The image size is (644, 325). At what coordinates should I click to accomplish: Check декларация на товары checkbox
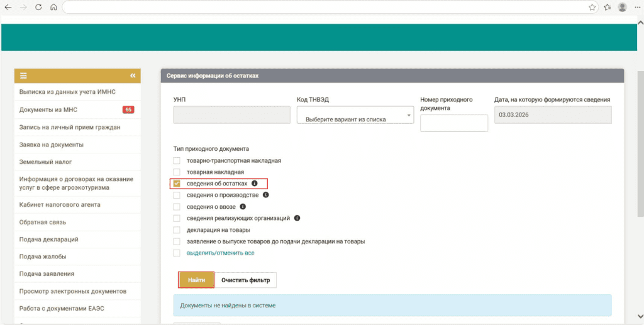click(x=177, y=230)
